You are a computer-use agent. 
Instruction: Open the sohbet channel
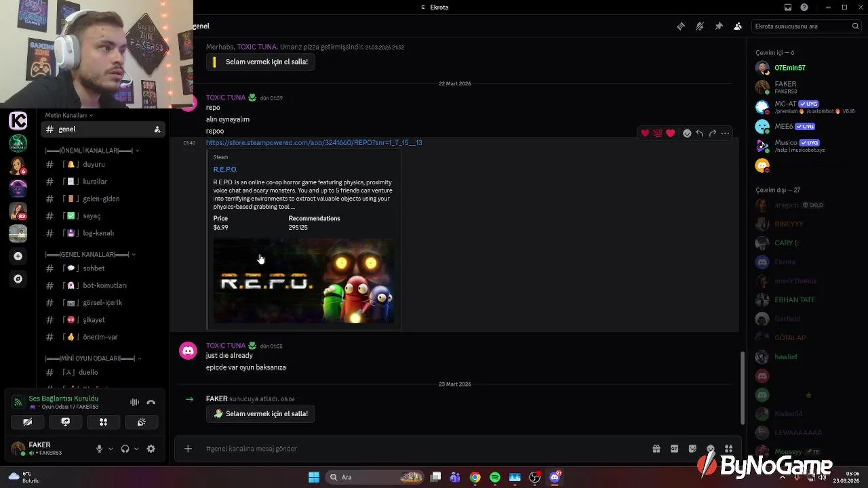pyautogui.click(x=103, y=268)
